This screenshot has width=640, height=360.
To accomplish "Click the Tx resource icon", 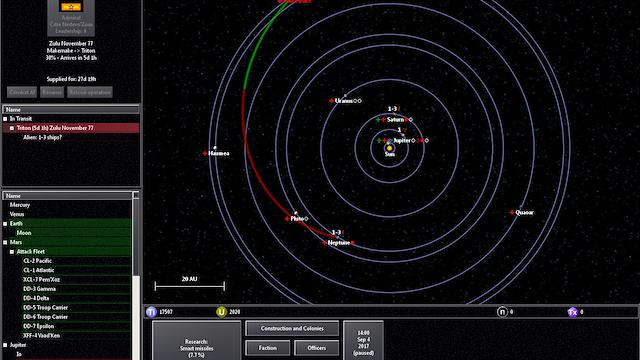I will [x=573, y=312].
